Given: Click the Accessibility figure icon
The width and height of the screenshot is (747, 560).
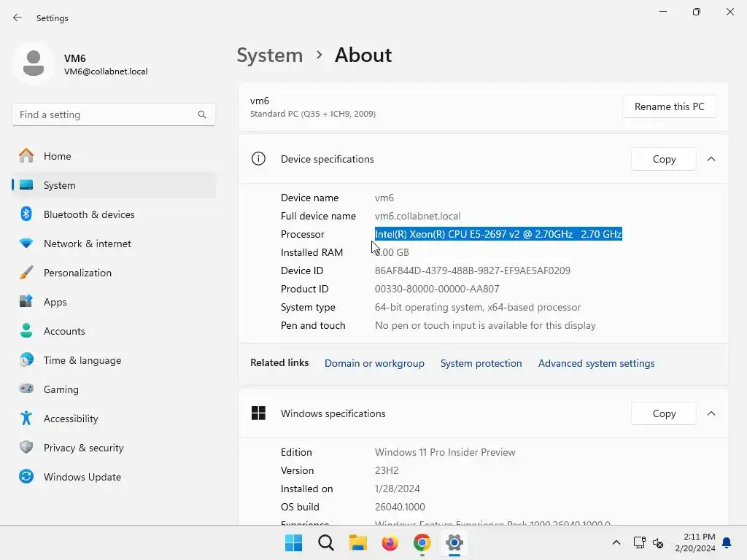Looking at the screenshot, I should coord(26,418).
